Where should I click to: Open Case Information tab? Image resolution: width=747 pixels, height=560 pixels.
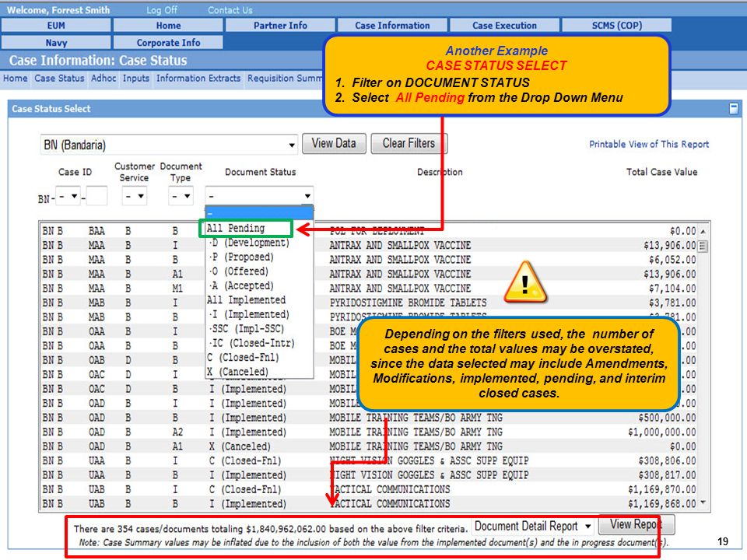392,25
